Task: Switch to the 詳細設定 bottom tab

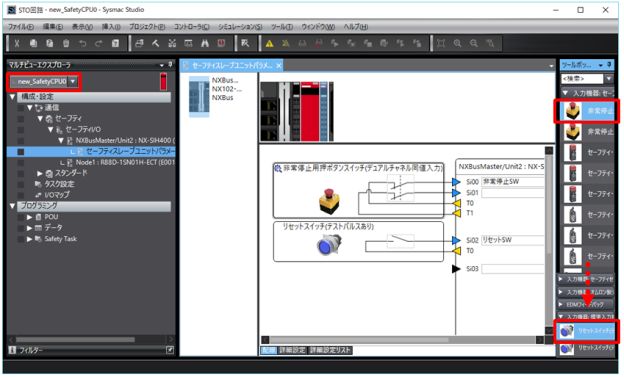Action: [x=292, y=350]
